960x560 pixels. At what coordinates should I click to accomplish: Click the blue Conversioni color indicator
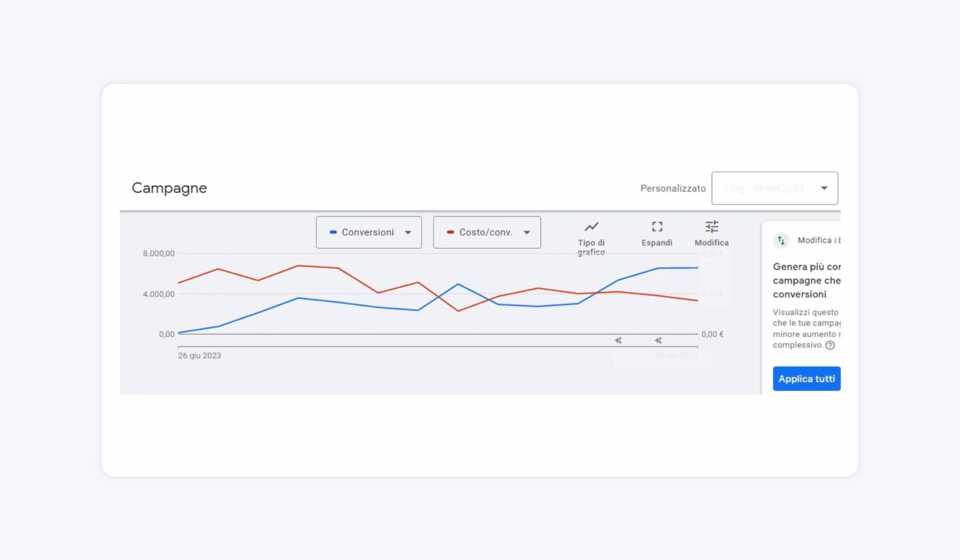tap(333, 232)
